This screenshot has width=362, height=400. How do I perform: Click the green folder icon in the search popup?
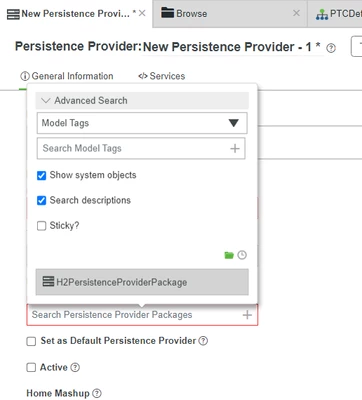click(229, 255)
